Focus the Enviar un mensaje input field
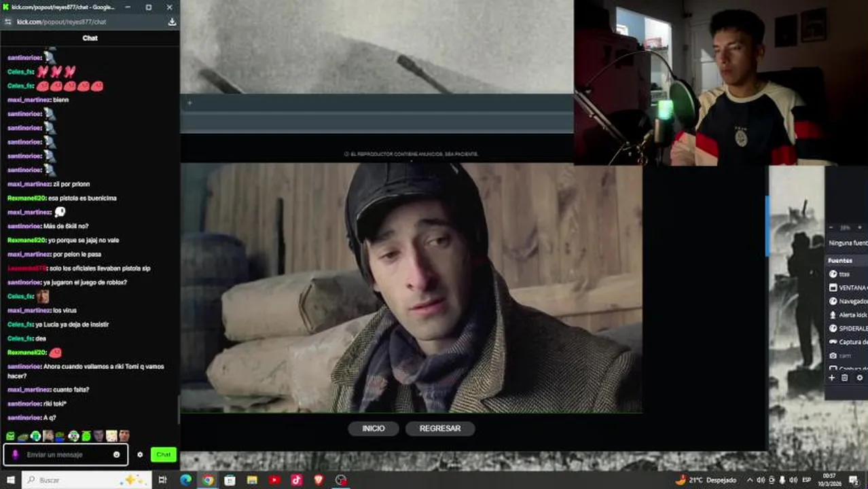Screen dimensions: 868x489 67,454
